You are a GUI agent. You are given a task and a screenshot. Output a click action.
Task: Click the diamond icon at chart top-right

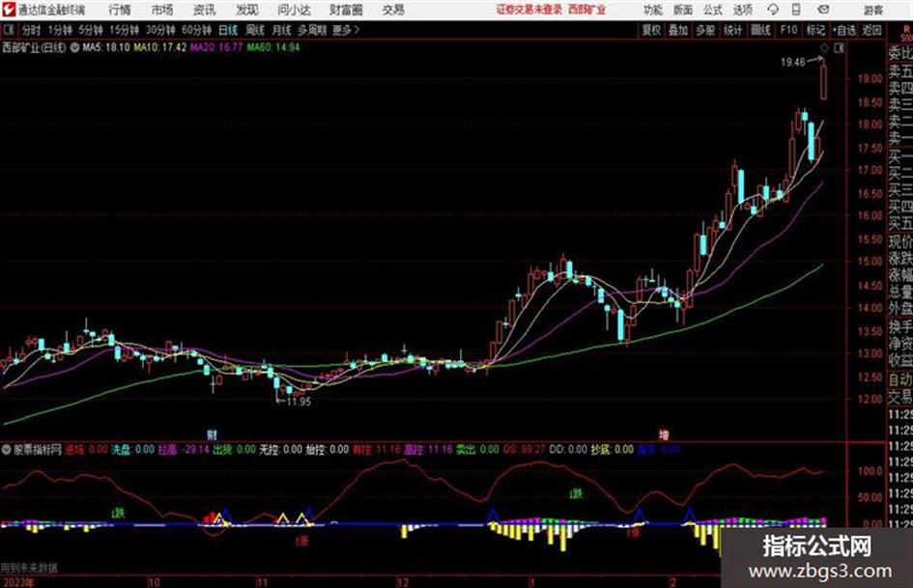[824, 47]
